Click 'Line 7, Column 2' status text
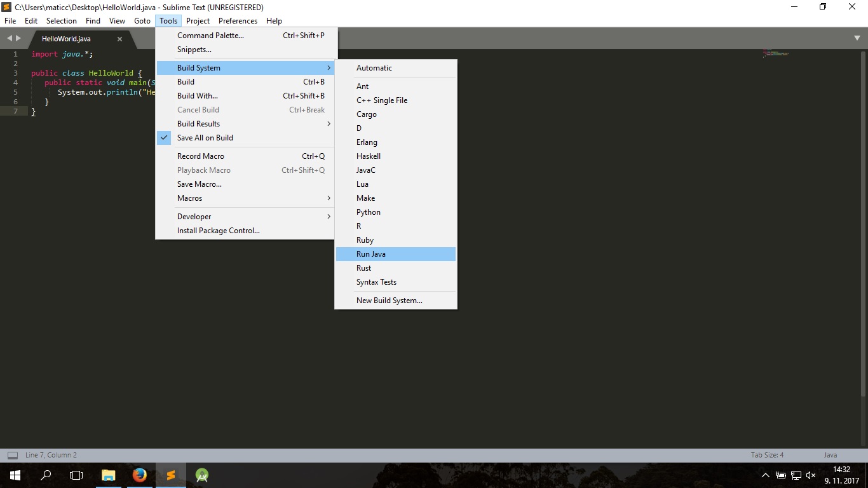The height and width of the screenshot is (488, 868). (51, 455)
